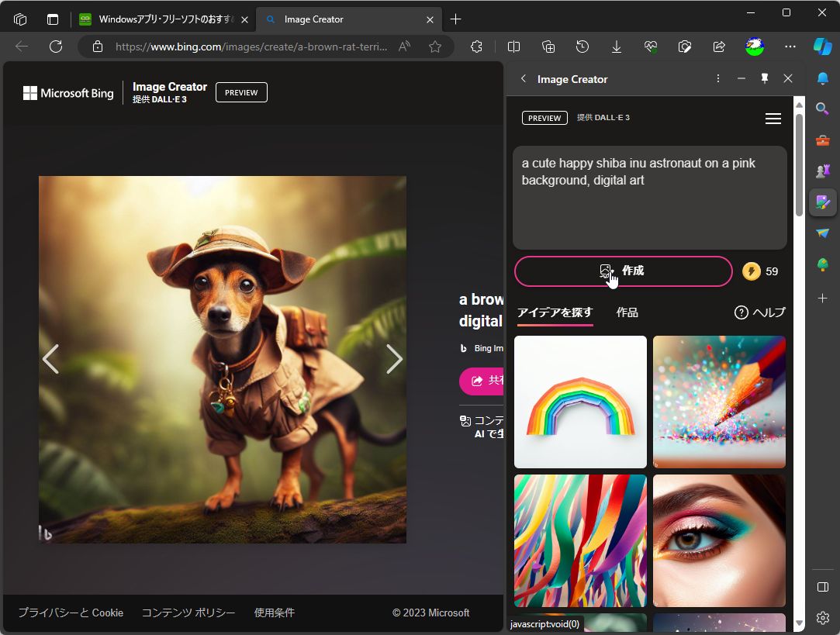Select the colorful ribbons thumbnail

(580, 540)
